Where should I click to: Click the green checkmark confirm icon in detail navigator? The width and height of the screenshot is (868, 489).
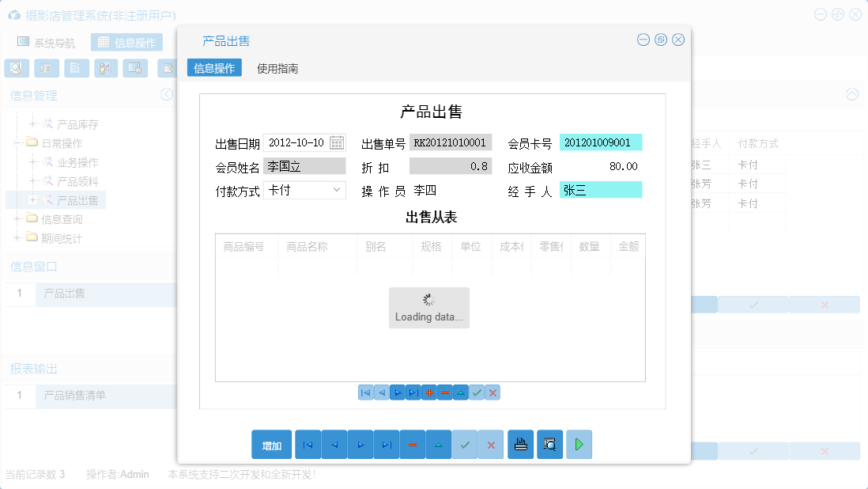[x=476, y=392]
